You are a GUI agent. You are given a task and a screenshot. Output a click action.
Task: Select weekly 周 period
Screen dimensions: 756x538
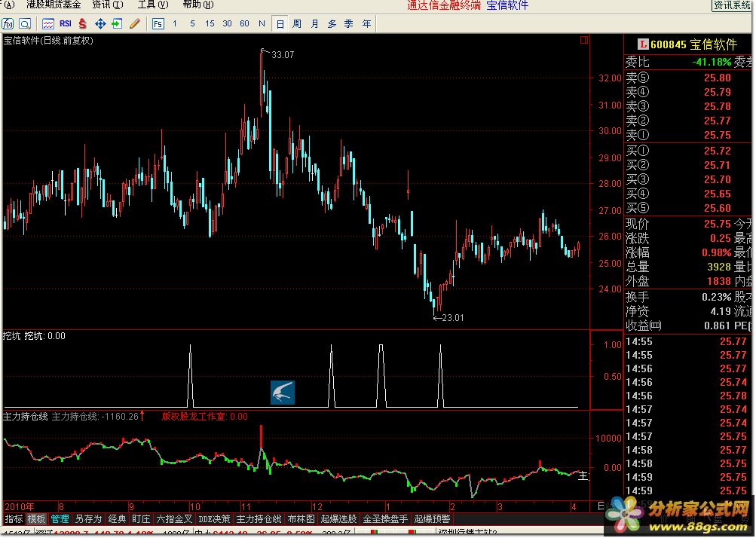pyautogui.click(x=297, y=23)
